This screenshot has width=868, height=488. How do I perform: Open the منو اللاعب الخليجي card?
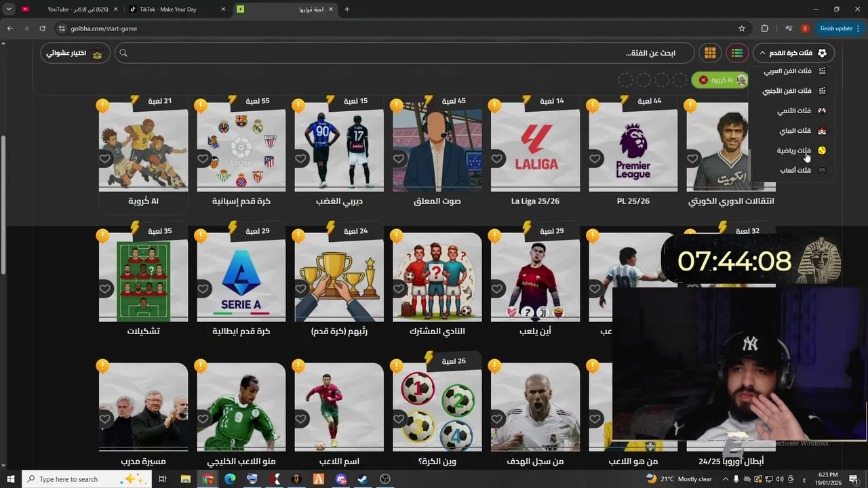(241, 407)
